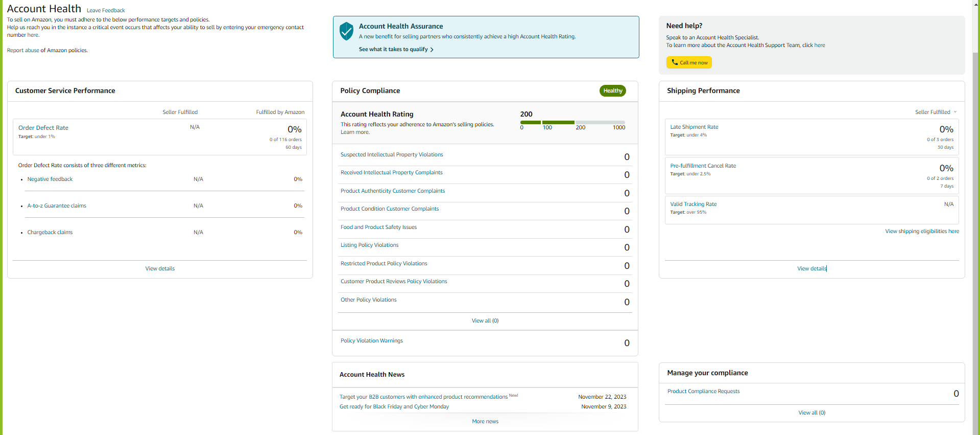Open the Seller Fulfilled dropdown in Shipping Performance
The image size is (980, 435).
tap(936, 112)
